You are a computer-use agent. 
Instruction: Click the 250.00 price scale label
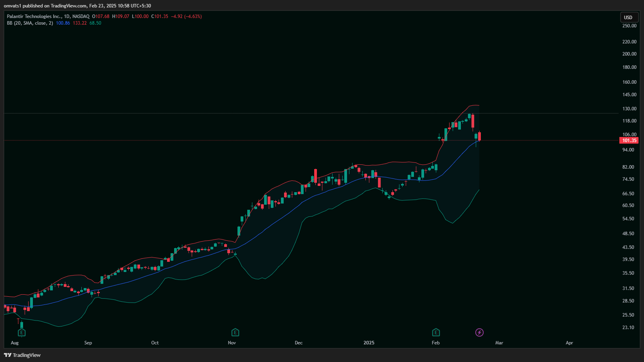click(630, 26)
